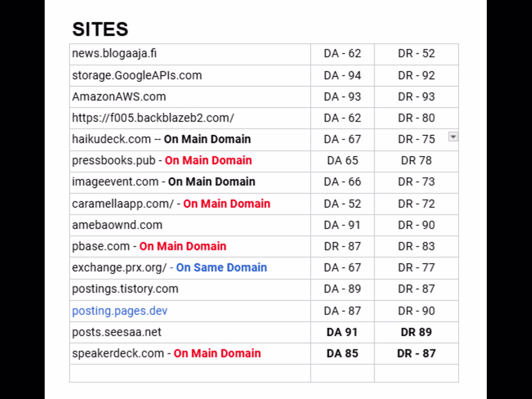Image resolution: width=532 pixels, height=399 pixels.
Task: Open the posting.pages.dev link
Action: tap(120, 311)
